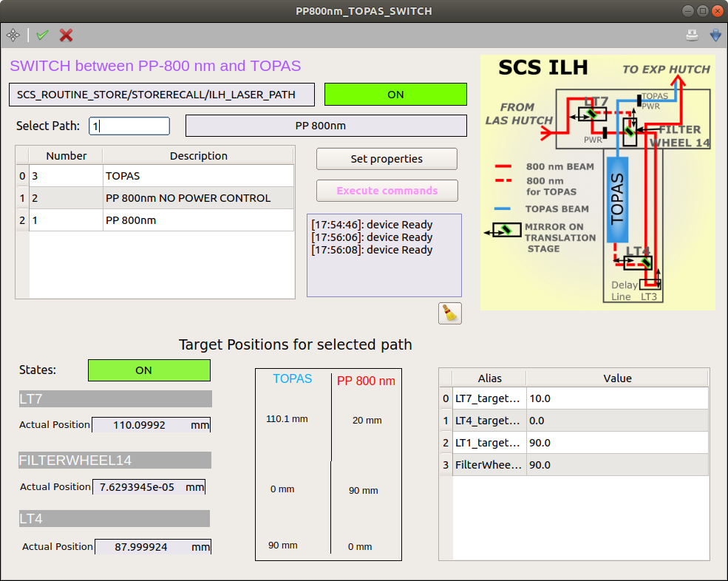Click the 0.0 value for LT4_target
The image size is (728, 581).
point(617,421)
